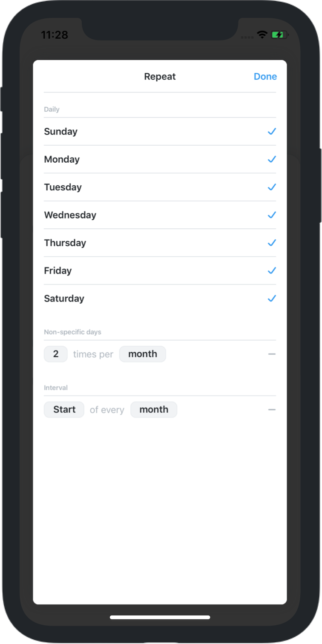
Task: Click the checkmark next to Thursday
Action: 272,243
